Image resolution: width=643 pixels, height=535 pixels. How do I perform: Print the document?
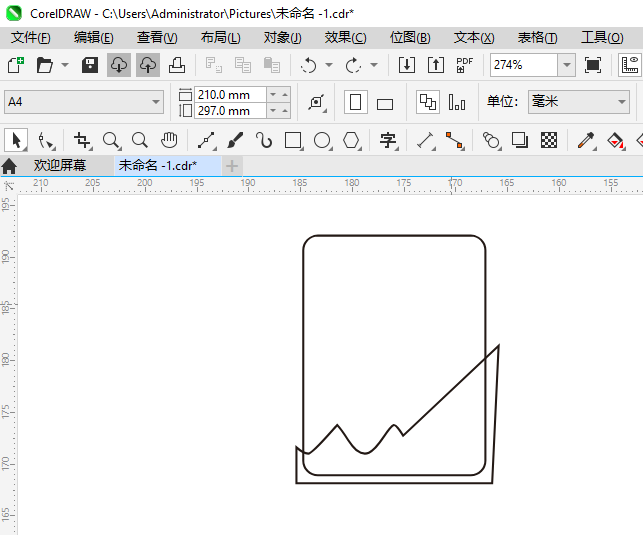tap(177, 65)
